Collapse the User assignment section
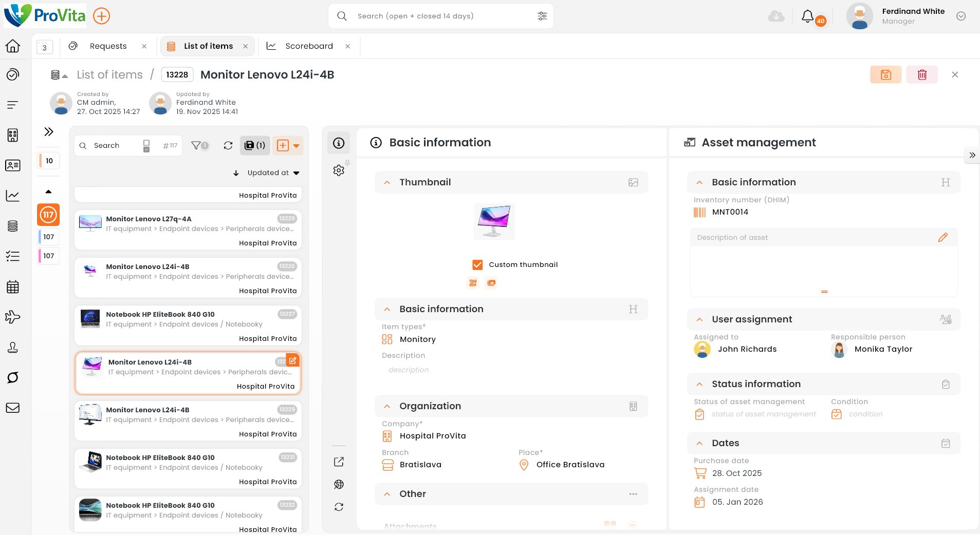Image resolution: width=980 pixels, height=535 pixels. point(699,320)
